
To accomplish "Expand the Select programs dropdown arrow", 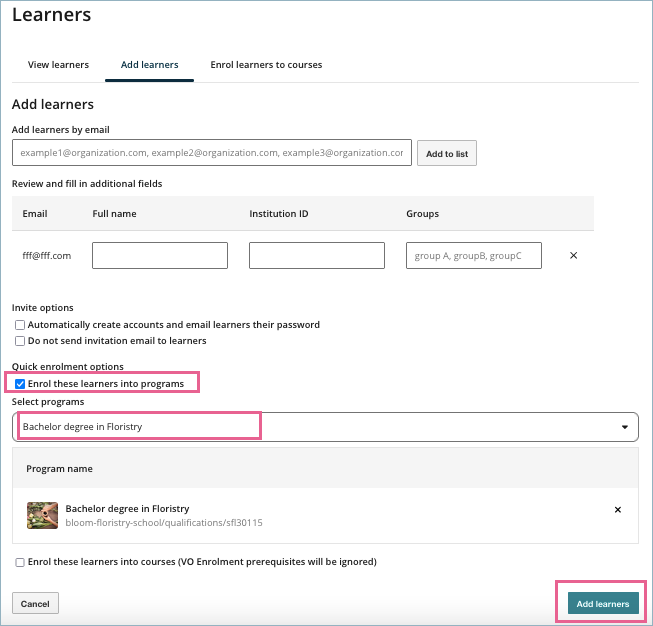I will 625,427.
